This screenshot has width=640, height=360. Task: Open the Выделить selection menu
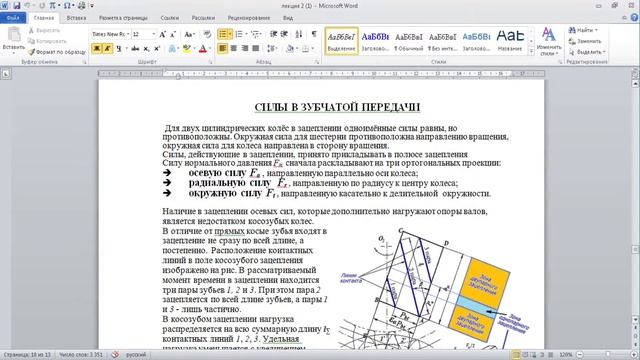[587, 52]
